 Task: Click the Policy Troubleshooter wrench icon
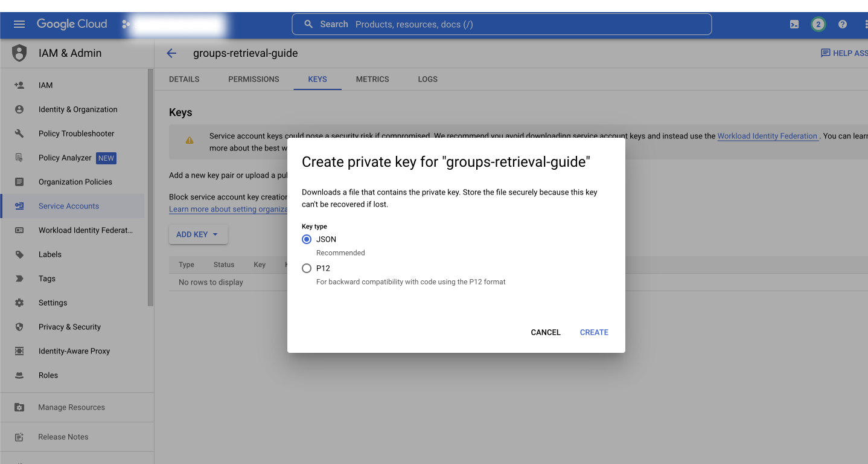tap(19, 134)
